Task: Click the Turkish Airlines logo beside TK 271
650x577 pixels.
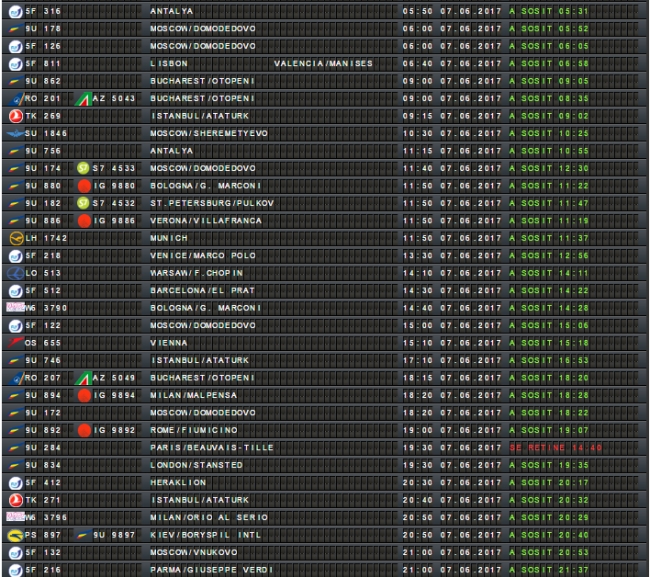Action: point(15,500)
